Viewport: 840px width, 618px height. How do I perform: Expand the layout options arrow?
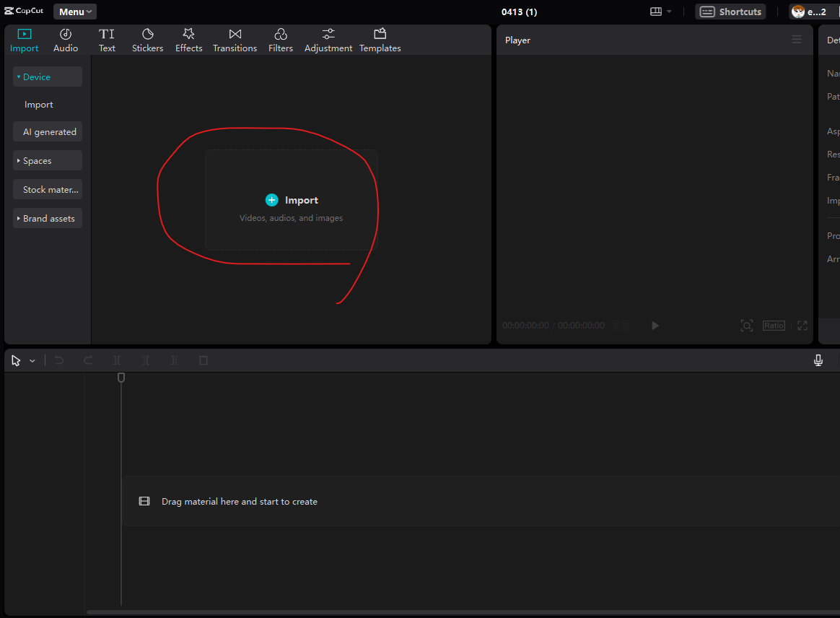point(669,12)
